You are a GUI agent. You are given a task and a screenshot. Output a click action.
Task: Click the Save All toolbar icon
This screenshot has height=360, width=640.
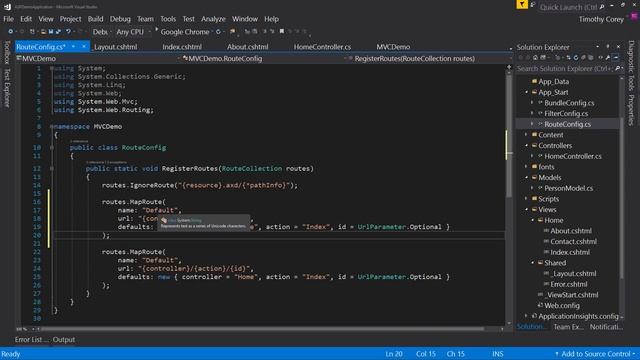point(58,31)
